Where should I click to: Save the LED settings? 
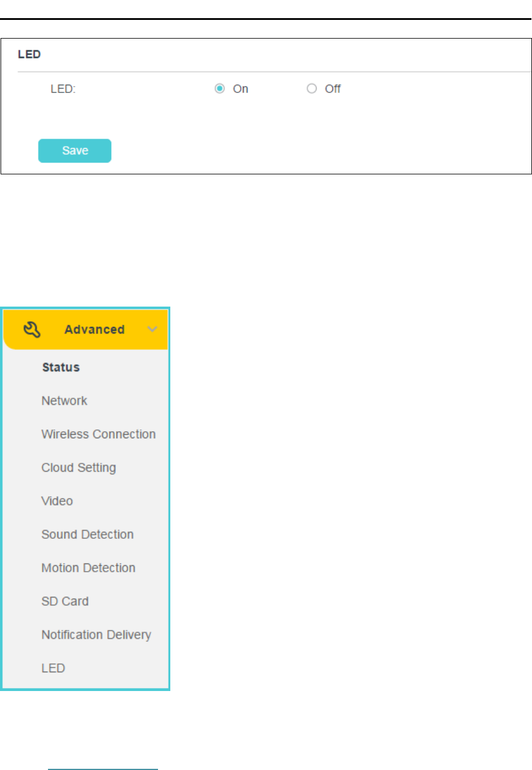coord(75,150)
